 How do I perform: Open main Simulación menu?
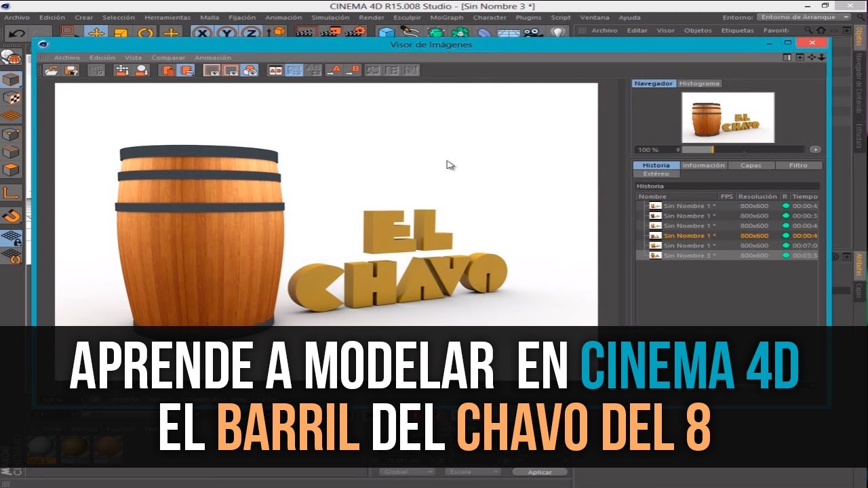[x=330, y=18]
